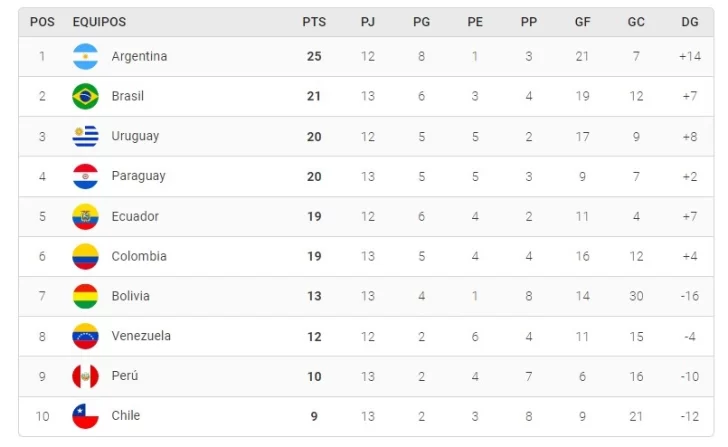Click the POS column header

point(42,22)
